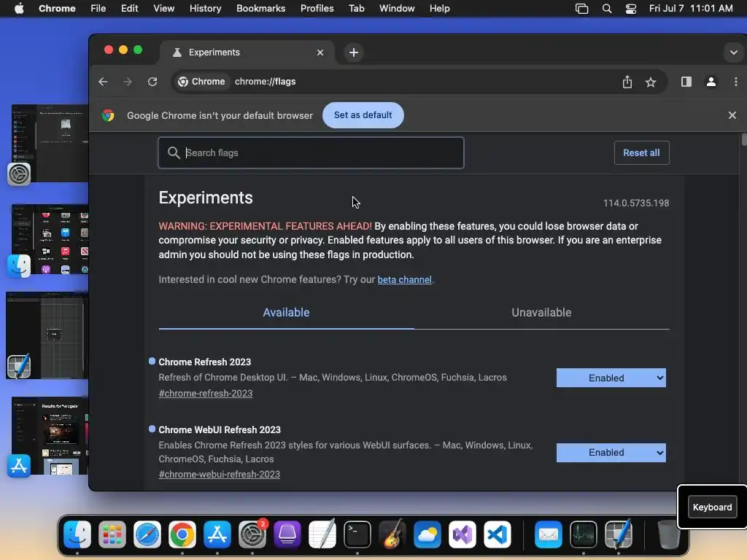747x560 pixels.
Task: Open the purple app next to System Settings in the Dock
Action: pyautogui.click(x=287, y=534)
